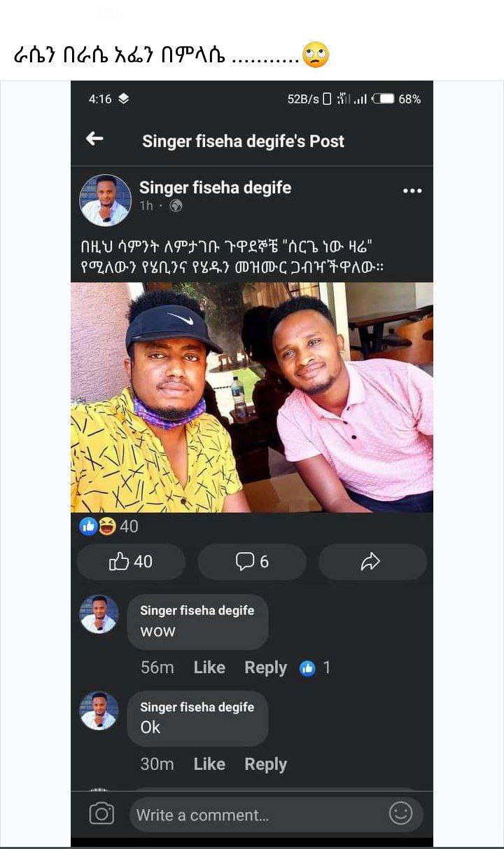Reply to the "Ok" comment

[x=265, y=764]
